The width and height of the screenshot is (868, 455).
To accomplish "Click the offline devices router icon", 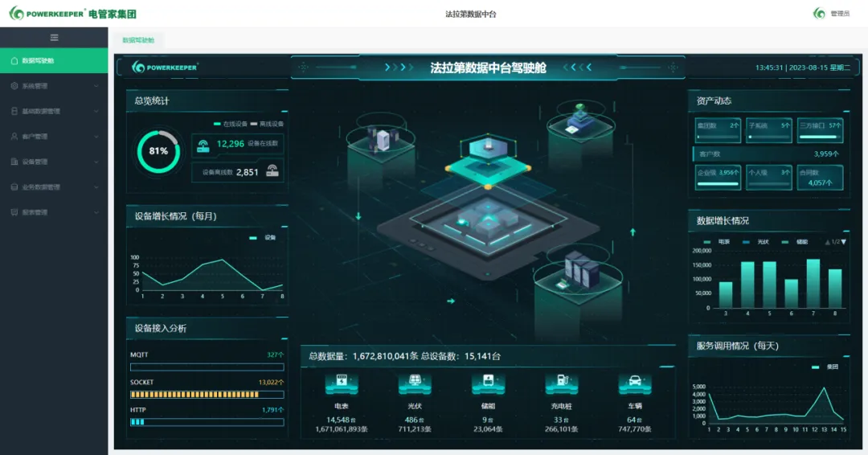I will (x=272, y=171).
